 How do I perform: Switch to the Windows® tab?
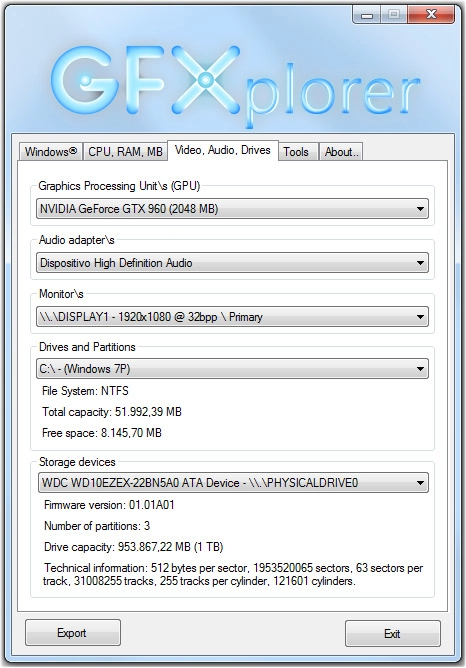coord(51,152)
